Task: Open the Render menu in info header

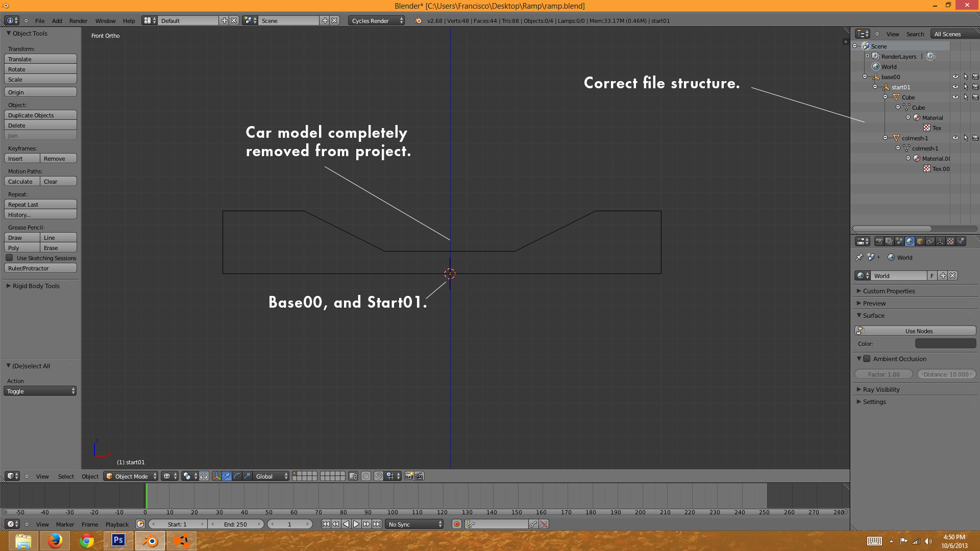Action: tap(78, 20)
